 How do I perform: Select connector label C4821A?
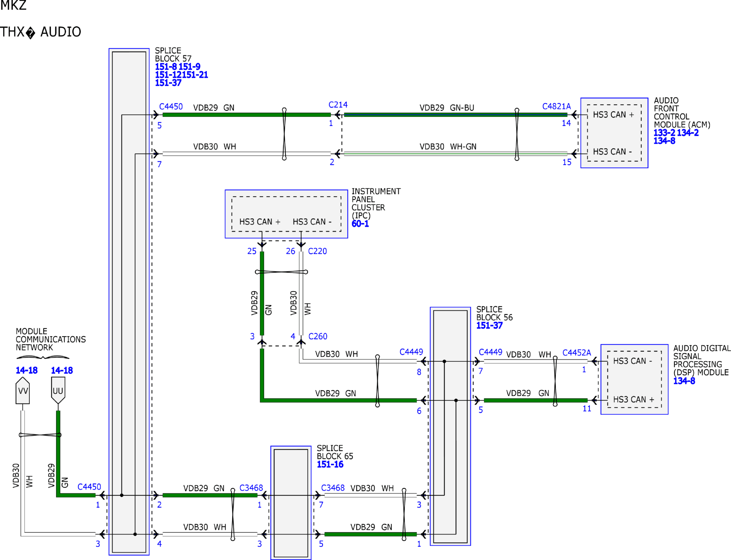tap(556, 106)
